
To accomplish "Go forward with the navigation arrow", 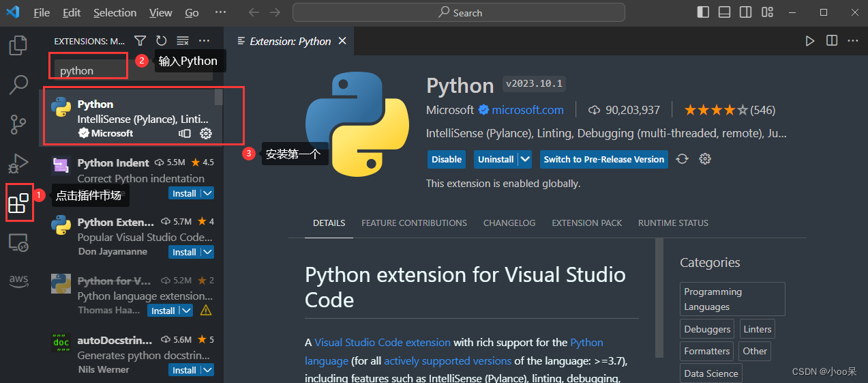I will point(275,12).
